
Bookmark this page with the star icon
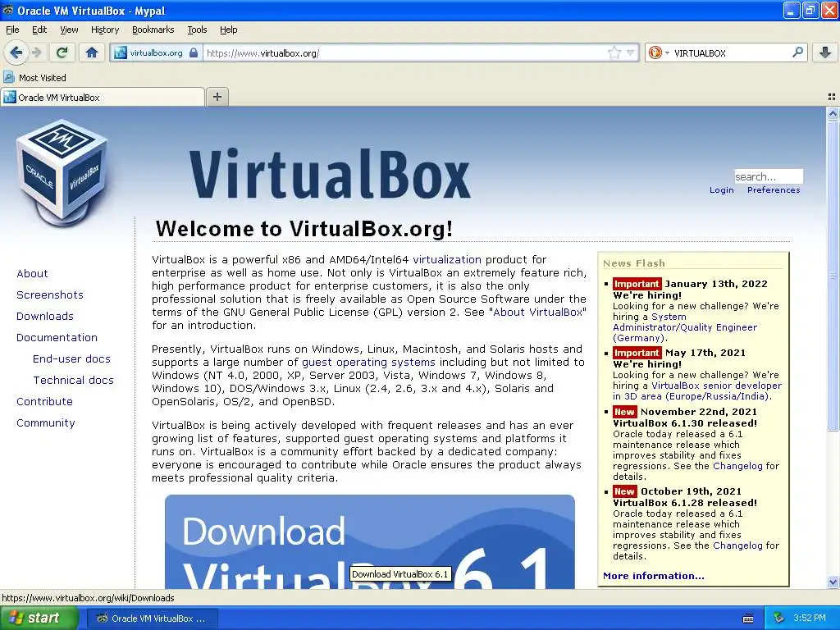click(614, 52)
